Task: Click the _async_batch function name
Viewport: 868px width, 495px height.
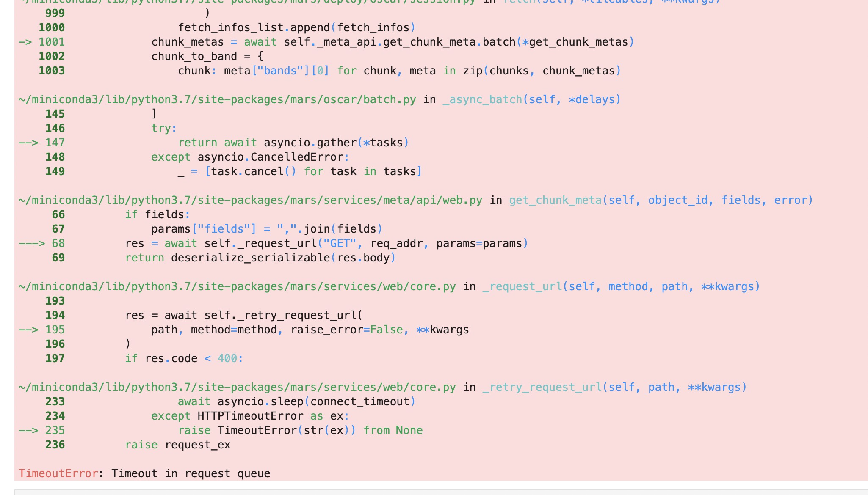Action: (482, 99)
